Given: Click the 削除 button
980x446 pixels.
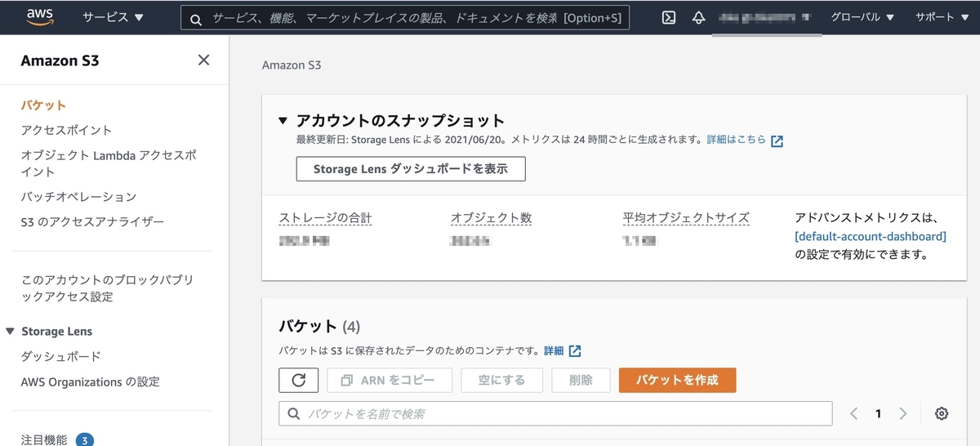Looking at the screenshot, I should 581,380.
